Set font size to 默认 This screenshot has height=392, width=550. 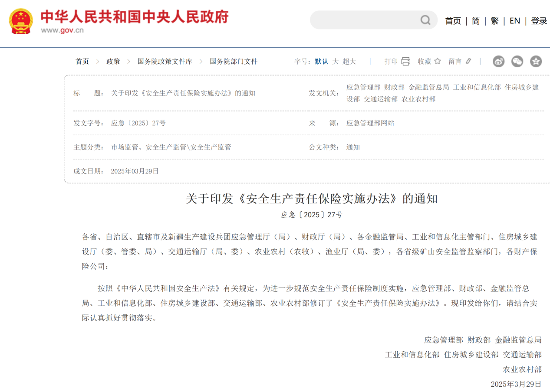pos(322,62)
